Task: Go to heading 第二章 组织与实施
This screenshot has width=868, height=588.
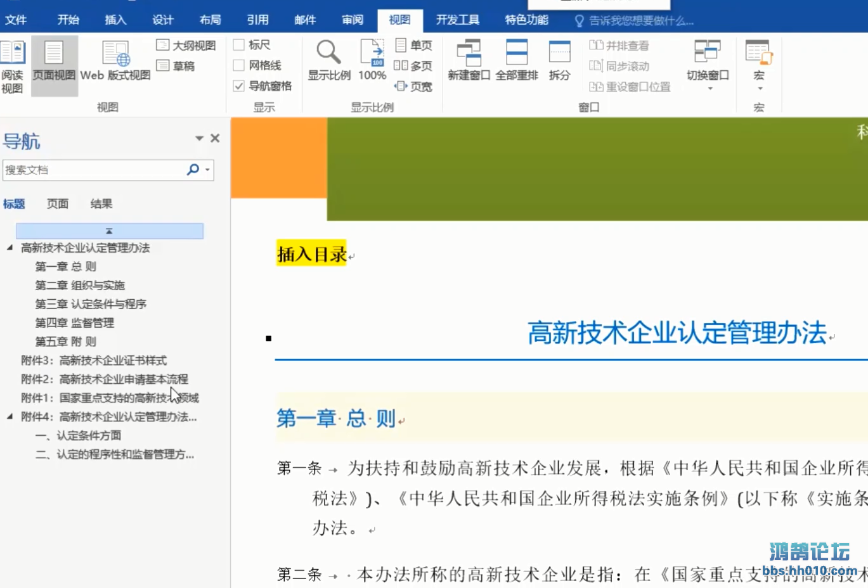Action: 80,285
